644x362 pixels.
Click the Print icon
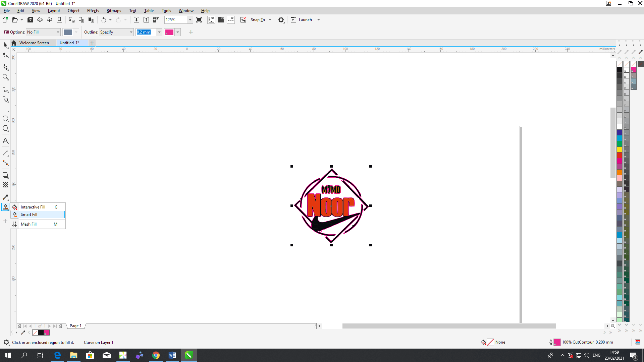pos(59,20)
